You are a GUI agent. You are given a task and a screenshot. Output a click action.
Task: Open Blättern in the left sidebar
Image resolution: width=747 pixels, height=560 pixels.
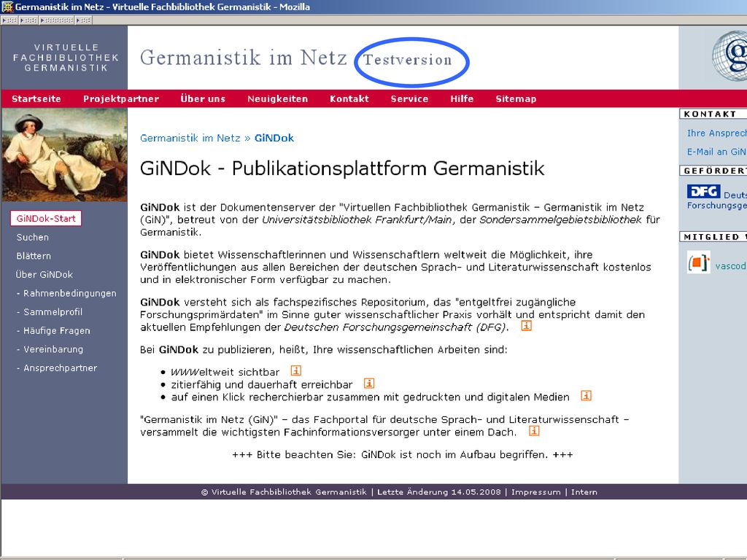(x=34, y=256)
